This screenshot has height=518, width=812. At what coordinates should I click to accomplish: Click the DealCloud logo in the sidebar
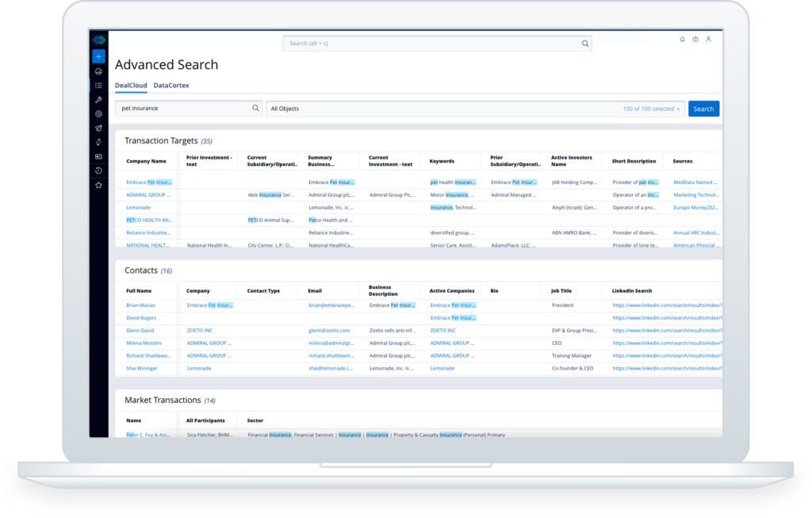coord(99,40)
